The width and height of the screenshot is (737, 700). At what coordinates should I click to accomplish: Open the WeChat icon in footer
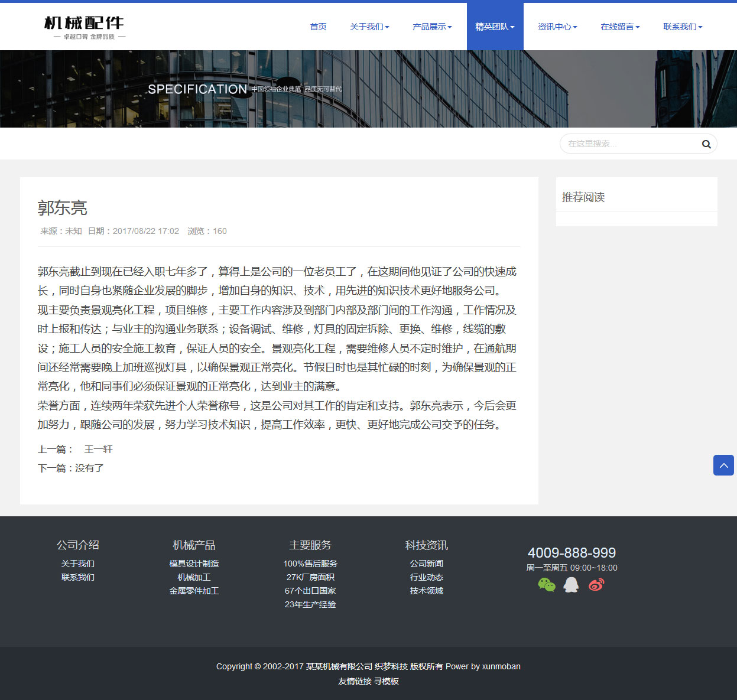point(547,585)
